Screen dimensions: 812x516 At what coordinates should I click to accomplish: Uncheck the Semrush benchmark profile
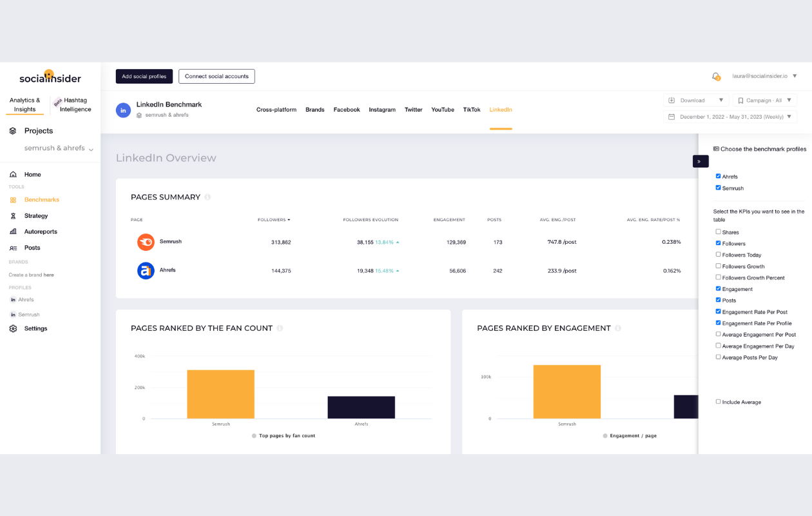(718, 188)
